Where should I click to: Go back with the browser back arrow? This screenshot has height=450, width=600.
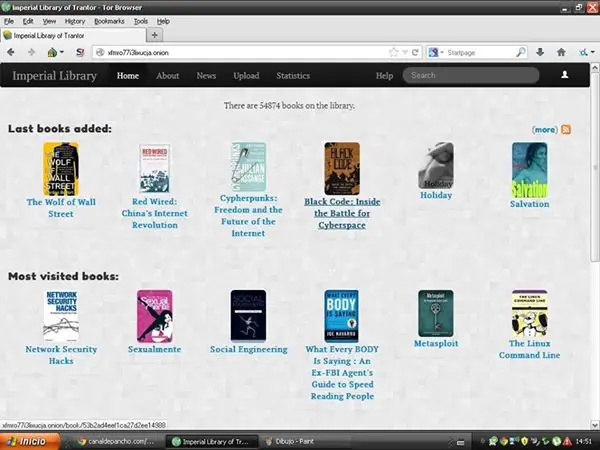(11, 52)
